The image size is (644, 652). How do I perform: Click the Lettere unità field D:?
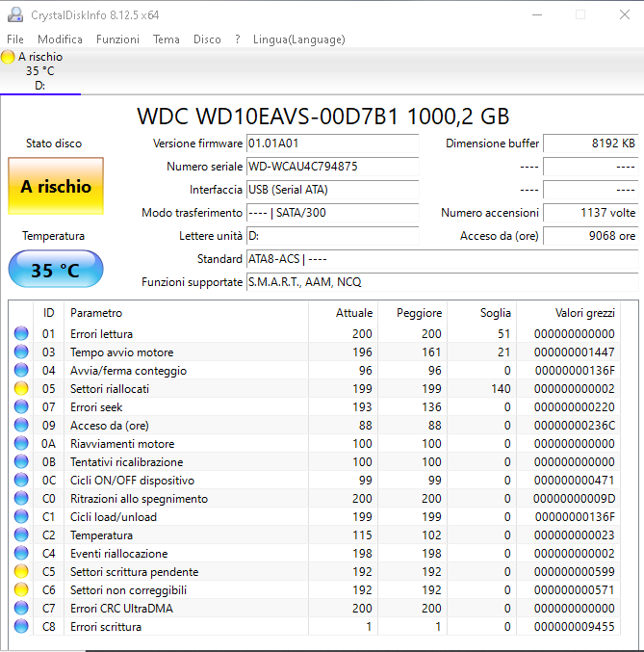pyautogui.click(x=332, y=236)
